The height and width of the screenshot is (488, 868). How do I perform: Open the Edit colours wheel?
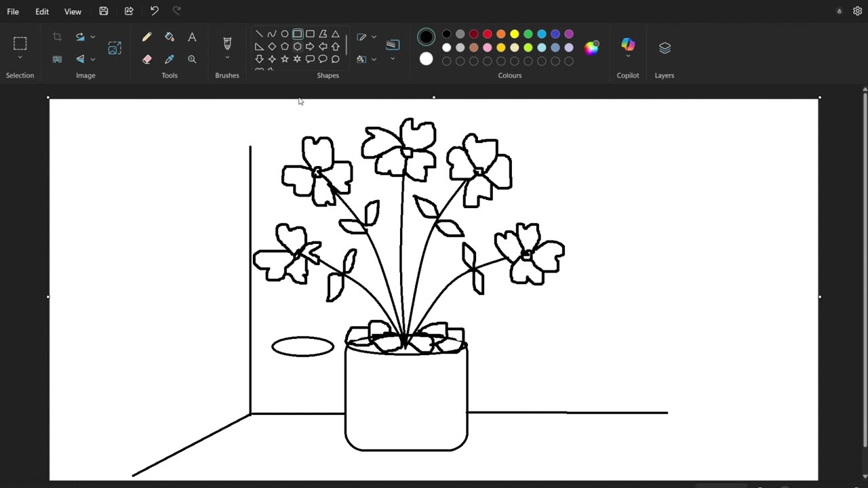pos(592,47)
